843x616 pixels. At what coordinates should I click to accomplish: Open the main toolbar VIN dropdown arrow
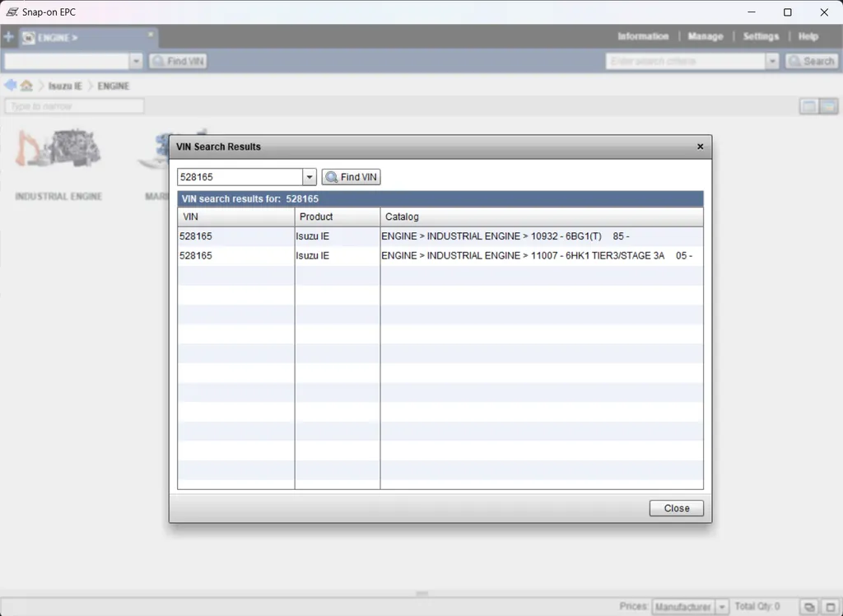136,61
